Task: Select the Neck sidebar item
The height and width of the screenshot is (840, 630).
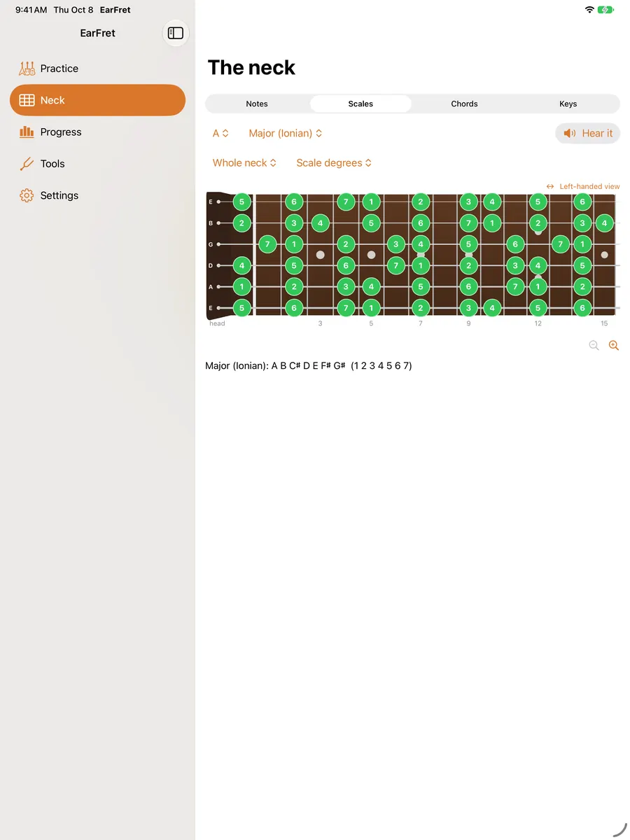Action: [97, 100]
